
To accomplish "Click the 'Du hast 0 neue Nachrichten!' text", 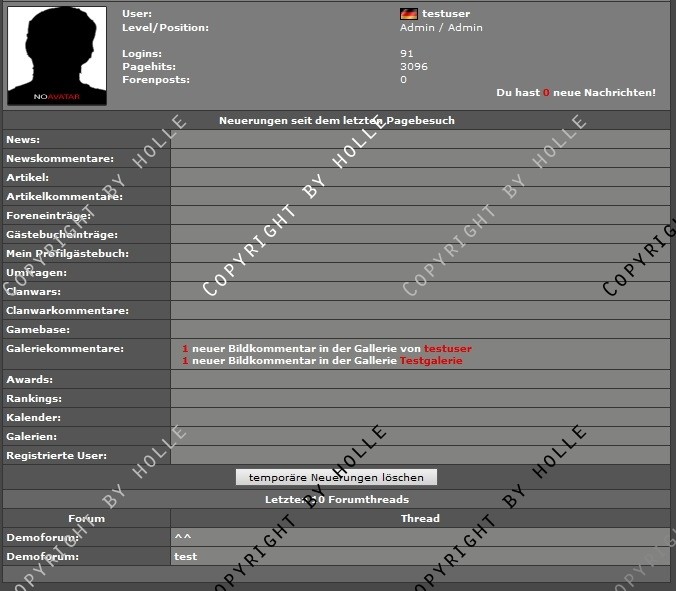I will tap(576, 93).
